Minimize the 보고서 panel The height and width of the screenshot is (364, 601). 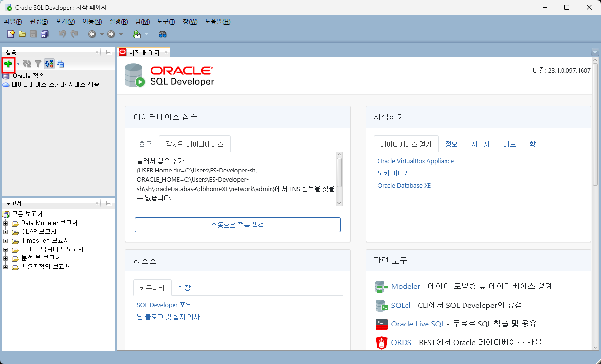coord(109,203)
